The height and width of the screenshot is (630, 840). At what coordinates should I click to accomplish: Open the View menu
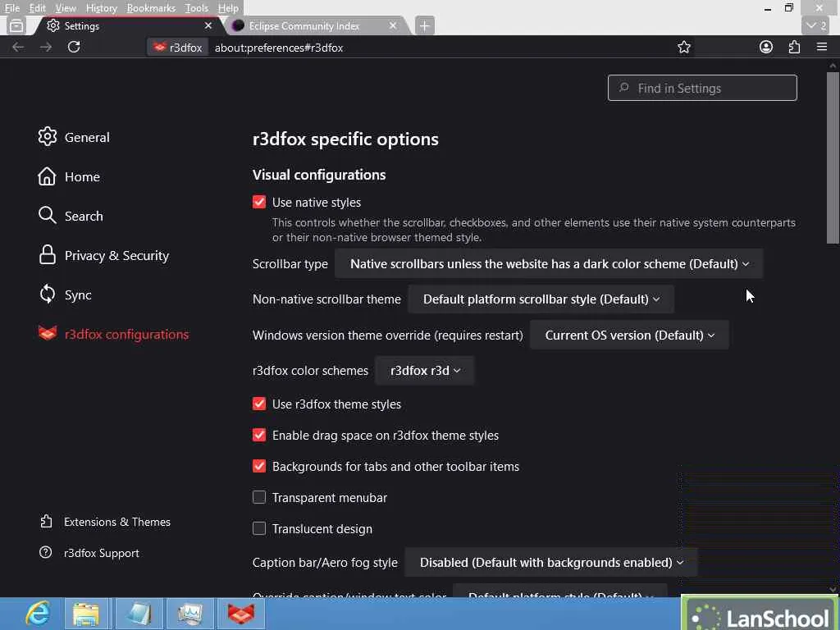tap(66, 8)
